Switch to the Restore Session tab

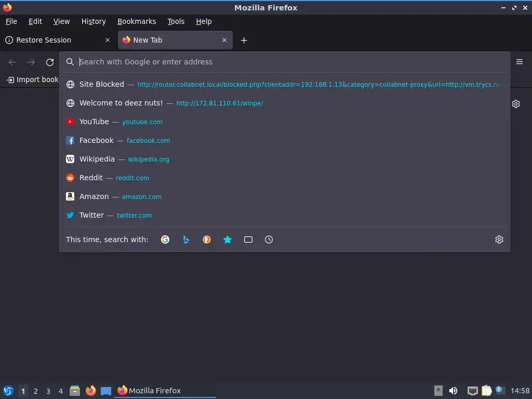pos(58,40)
